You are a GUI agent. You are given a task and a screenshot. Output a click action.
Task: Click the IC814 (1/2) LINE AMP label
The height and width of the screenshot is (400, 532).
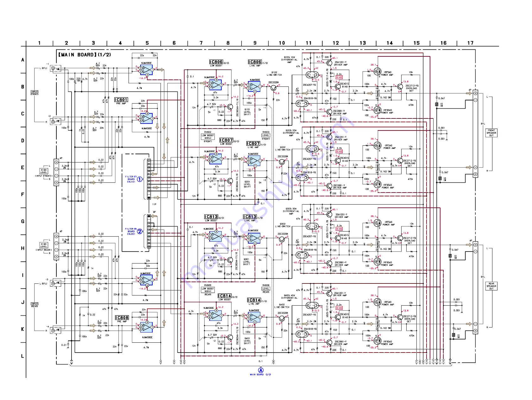(x=257, y=301)
